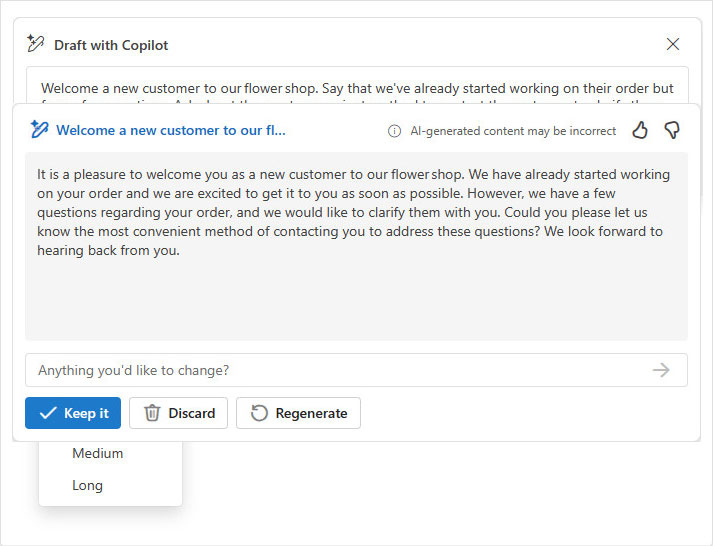Select Medium length from the menu
Viewport: 713px width, 546px height.
(98, 453)
